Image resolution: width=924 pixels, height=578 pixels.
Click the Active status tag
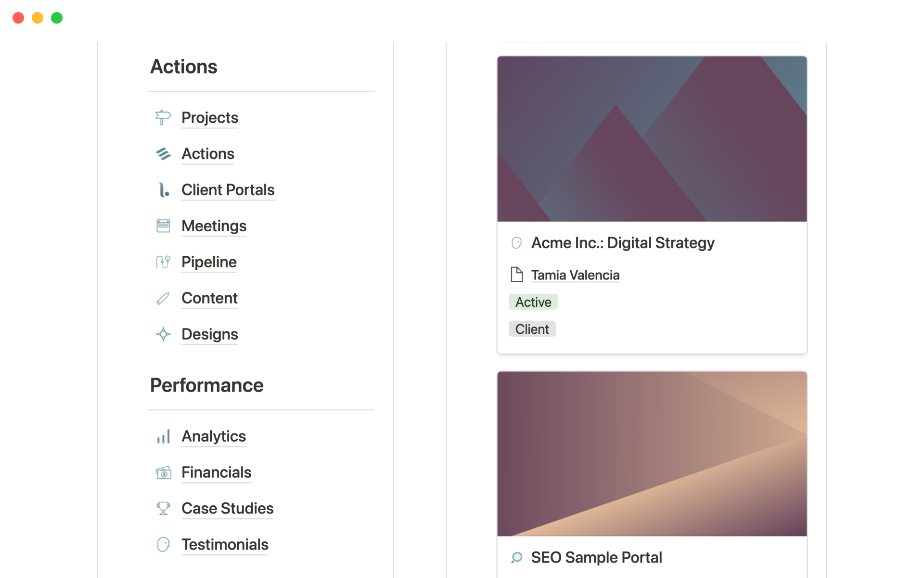533,302
